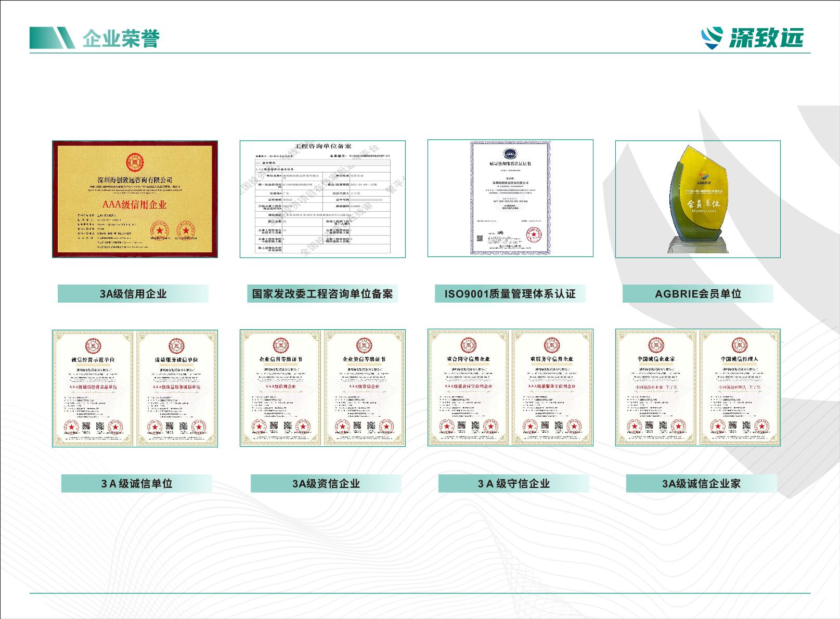Click the 3A级信用企业 label
Image resolution: width=840 pixels, height=619 pixels.
coord(134,293)
